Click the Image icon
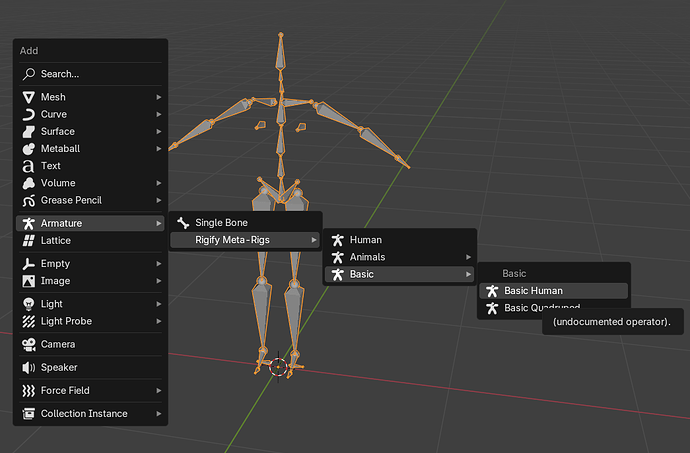 pyautogui.click(x=29, y=280)
